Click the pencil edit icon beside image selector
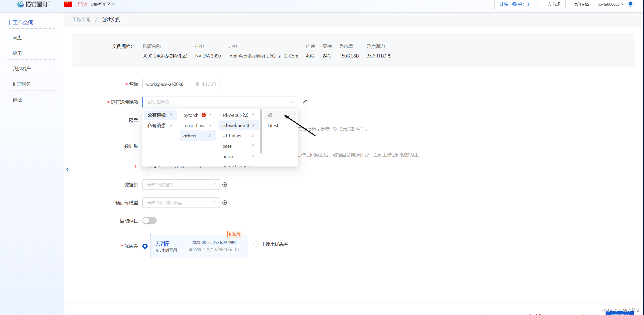The image size is (644, 315). [305, 102]
